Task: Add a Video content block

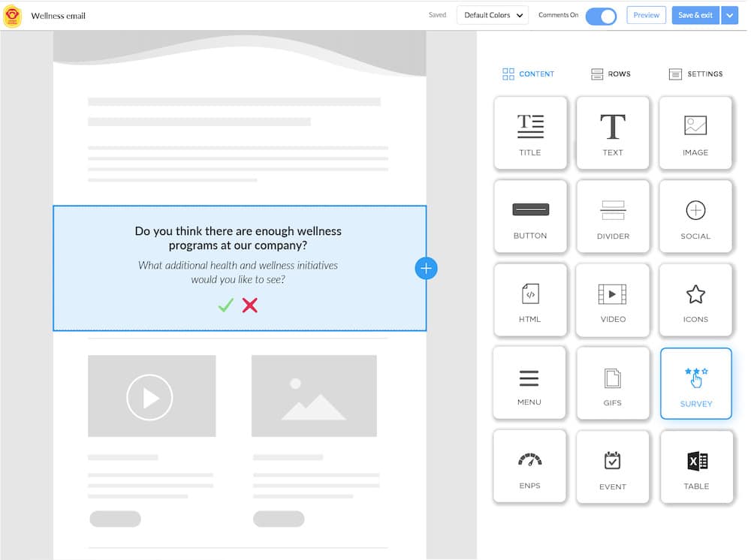Action: click(613, 300)
